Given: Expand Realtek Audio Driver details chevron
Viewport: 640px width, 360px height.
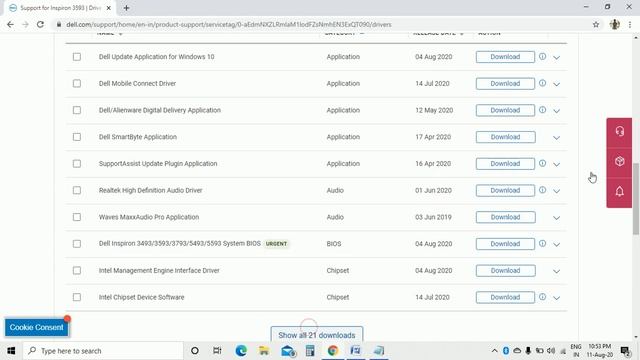Looking at the screenshot, I should [x=556, y=191].
